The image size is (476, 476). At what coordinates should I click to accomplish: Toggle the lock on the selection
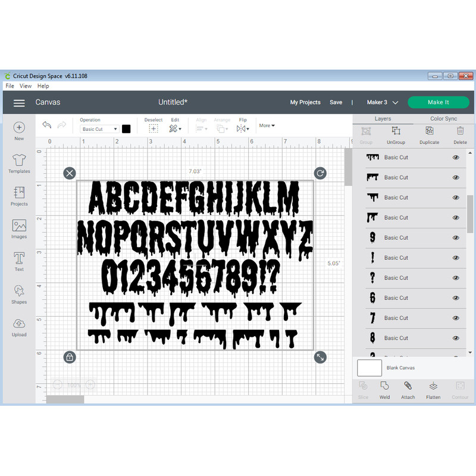[70, 357]
